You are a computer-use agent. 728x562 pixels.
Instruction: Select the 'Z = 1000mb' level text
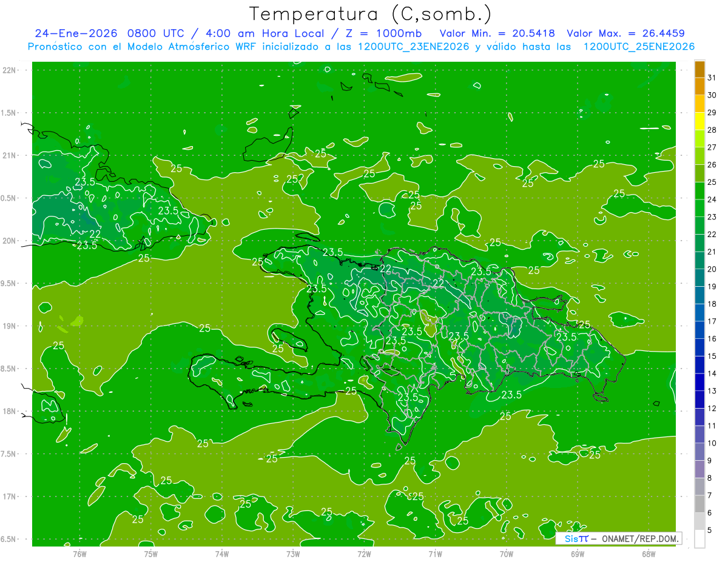click(x=384, y=33)
